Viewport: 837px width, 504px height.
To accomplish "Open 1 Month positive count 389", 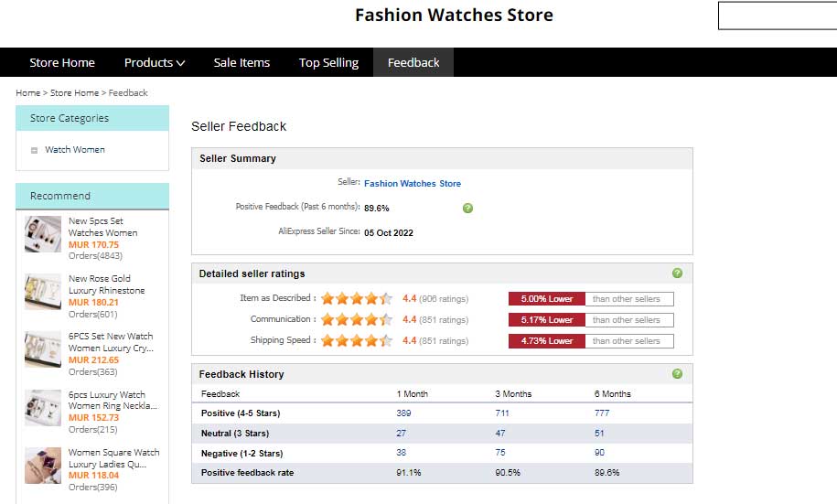I will pos(403,413).
